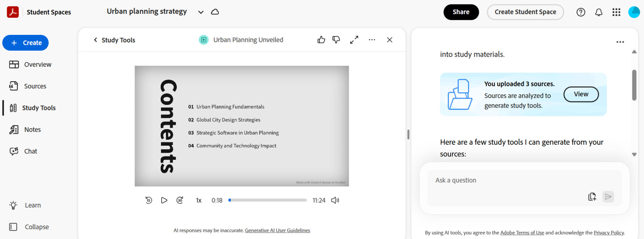644x239 pixels.
Task: Click the add source attachment icon
Action: [x=592, y=197]
